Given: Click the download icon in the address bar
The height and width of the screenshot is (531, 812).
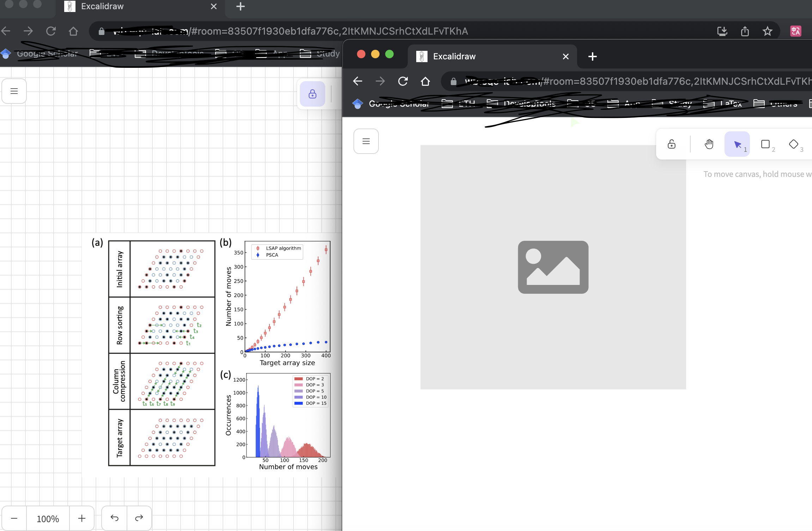Looking at the screenshot, I should click(x=723, y=31).
